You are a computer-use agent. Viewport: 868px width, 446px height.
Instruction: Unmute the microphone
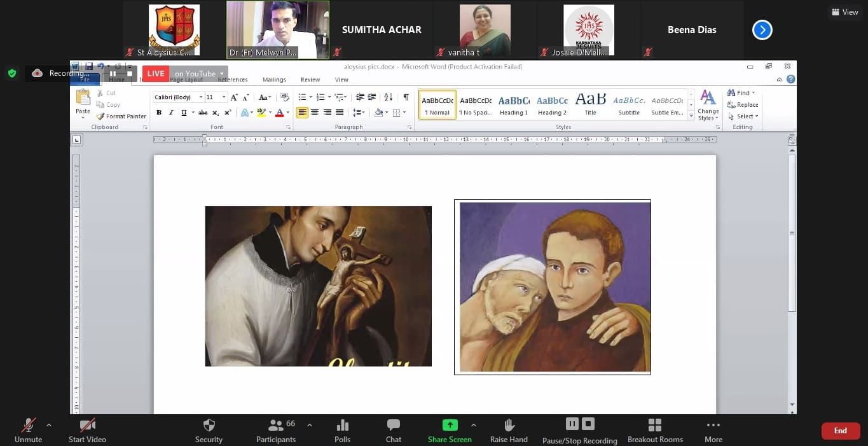click(28, 431)
